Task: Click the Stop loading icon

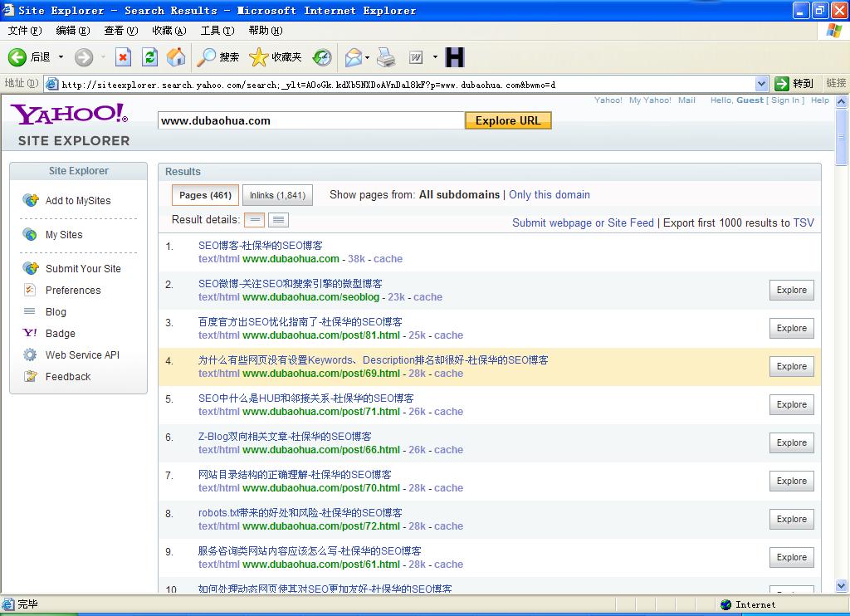Action: click(123, 57)
